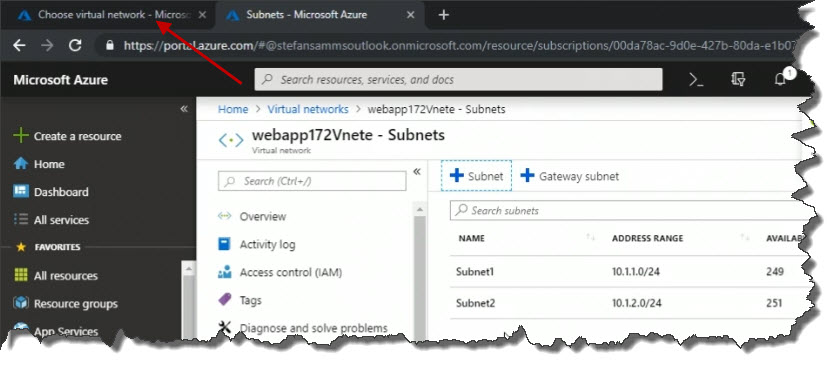This screenshot has width=838, height=372.
Task: Click the virtual network icon beside the title
Action: coord(231,141)
